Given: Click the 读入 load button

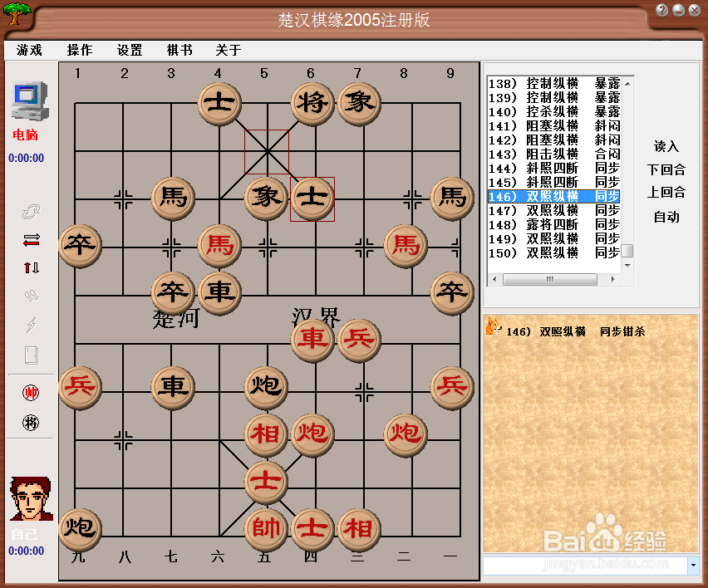Looking at the screenshot, I should pyautogui.click(x=666, y=146).
